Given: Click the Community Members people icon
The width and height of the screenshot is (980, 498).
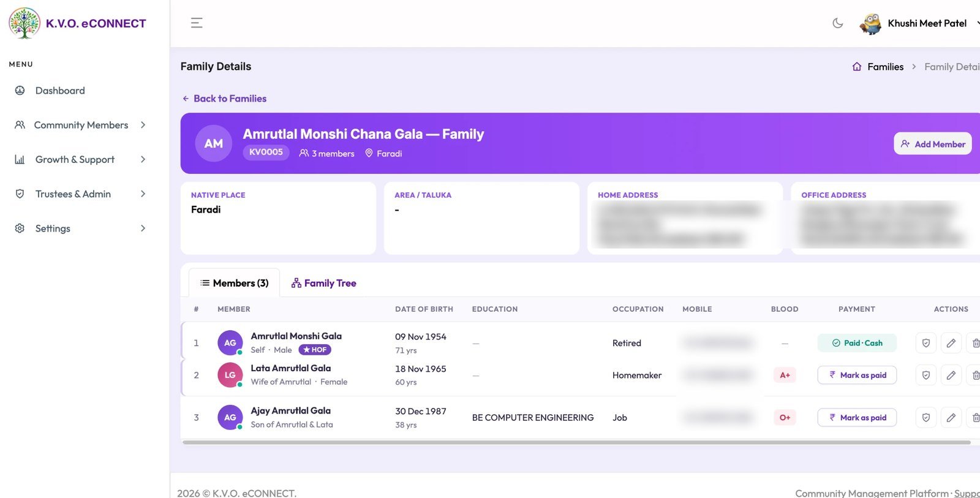Looking at the screenshot, I should coord(20,125).
